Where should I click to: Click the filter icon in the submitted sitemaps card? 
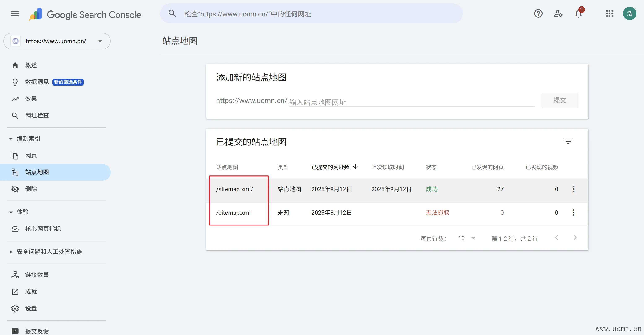point(568,141)
